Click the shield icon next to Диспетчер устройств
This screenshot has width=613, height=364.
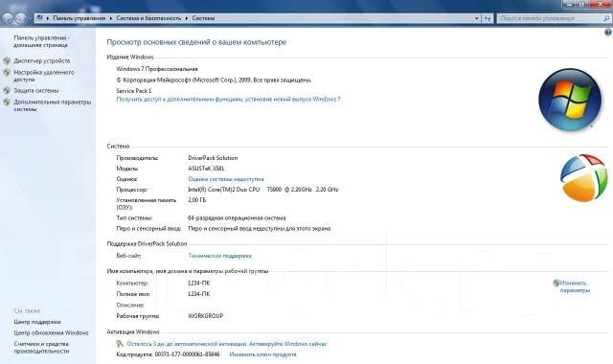click(7, 60)
